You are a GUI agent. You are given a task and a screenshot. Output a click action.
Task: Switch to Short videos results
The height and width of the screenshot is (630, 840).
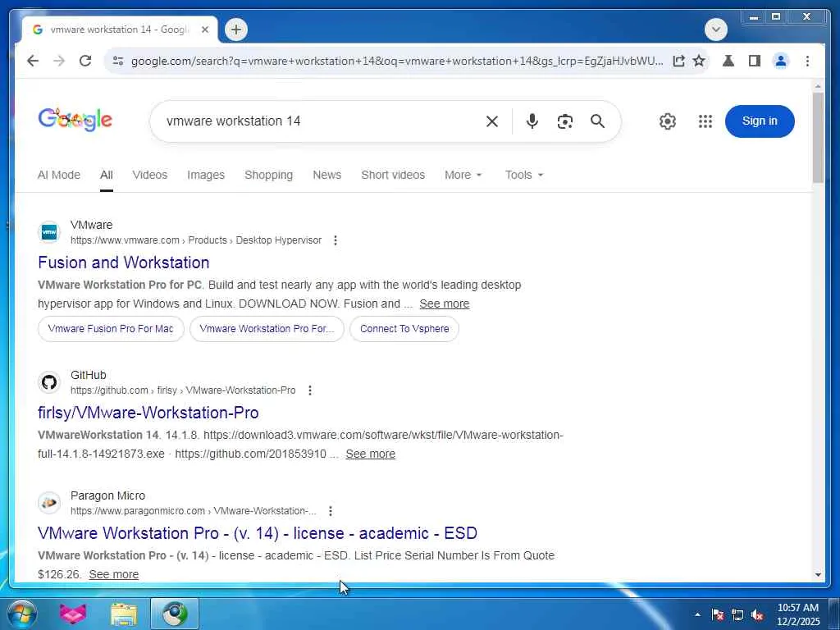[393, 175]
